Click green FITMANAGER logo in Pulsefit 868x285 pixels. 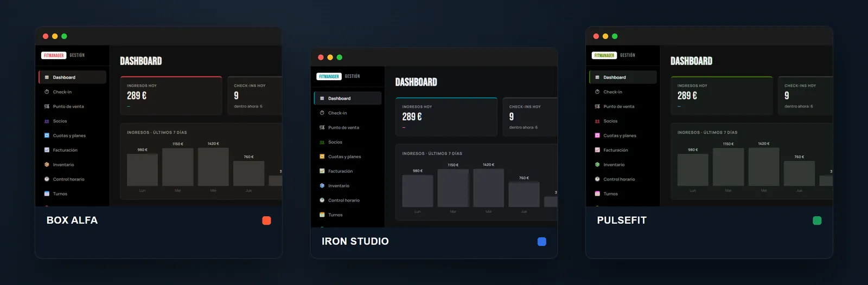604,55
